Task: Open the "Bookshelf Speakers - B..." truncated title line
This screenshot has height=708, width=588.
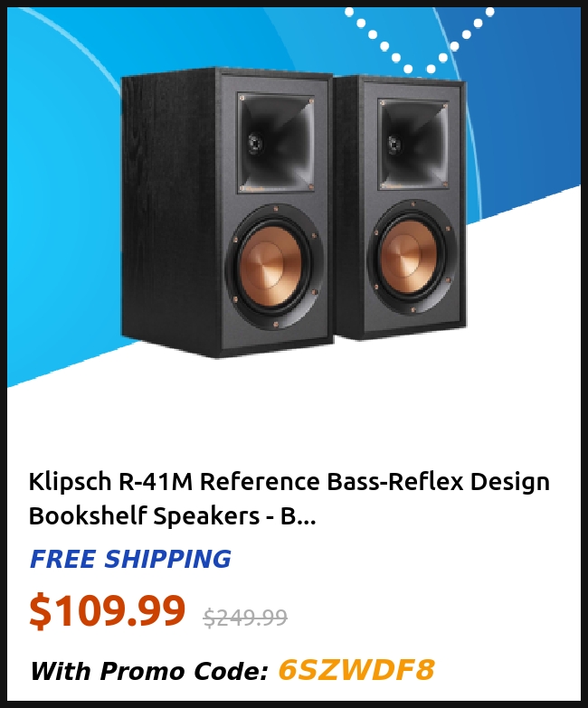Action: [173, 515]
